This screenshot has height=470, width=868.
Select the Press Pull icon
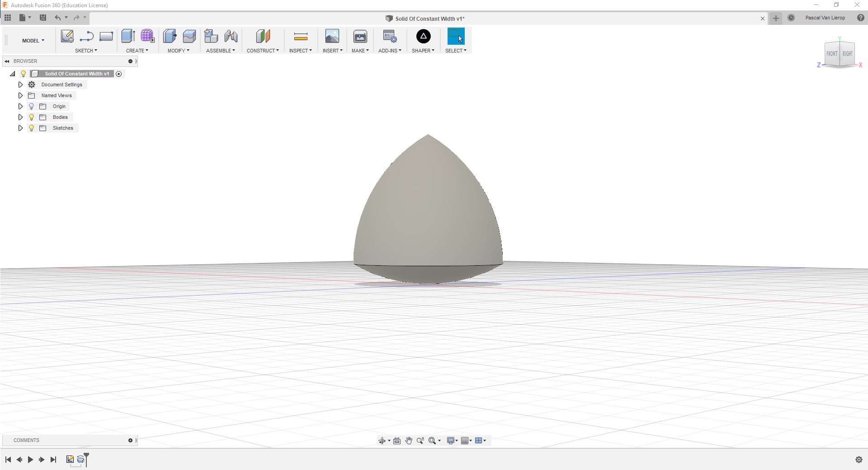(x=170, y=36)
